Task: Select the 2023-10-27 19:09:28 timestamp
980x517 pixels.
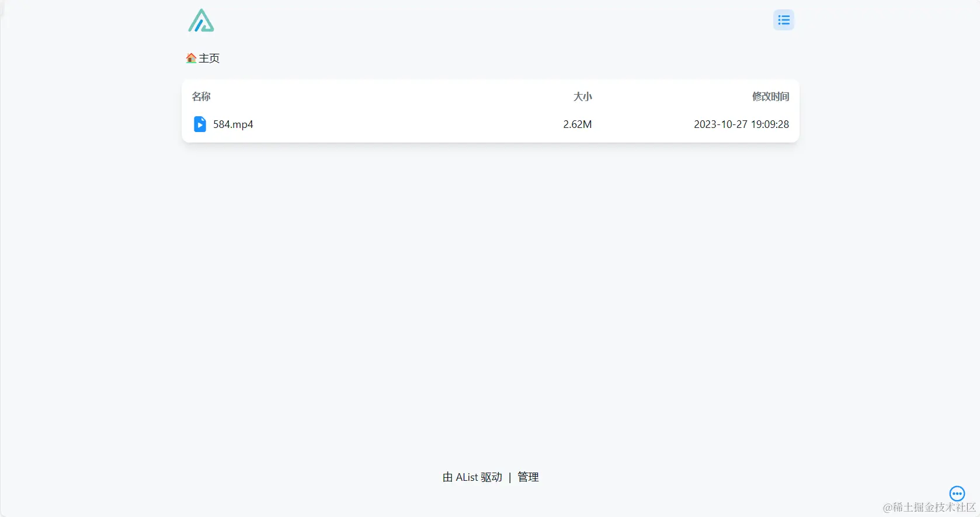Action: 741,124
